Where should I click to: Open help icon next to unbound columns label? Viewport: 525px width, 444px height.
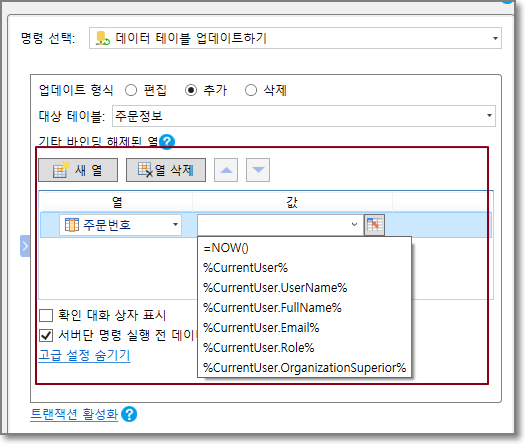(167, 142)
